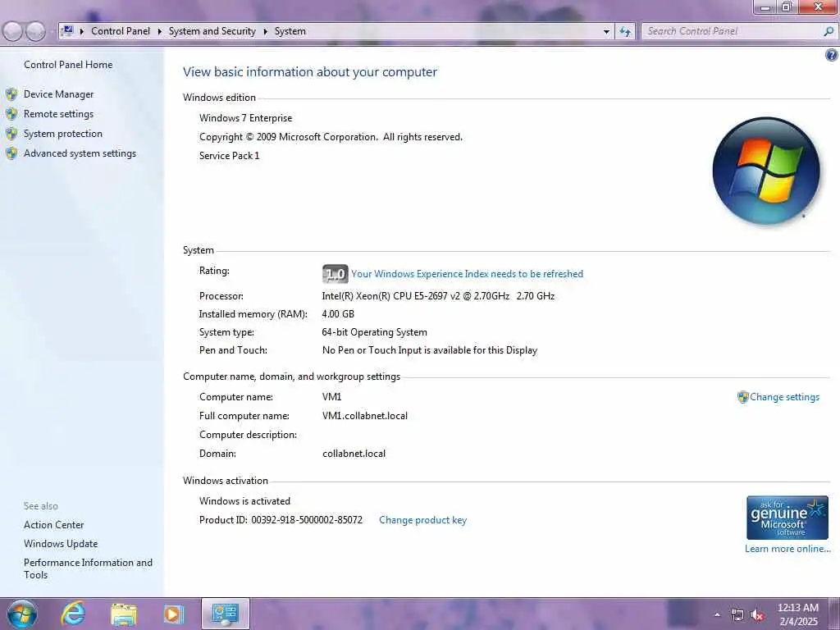
Task: Open Remote settings link
Action: coord(58,114)
